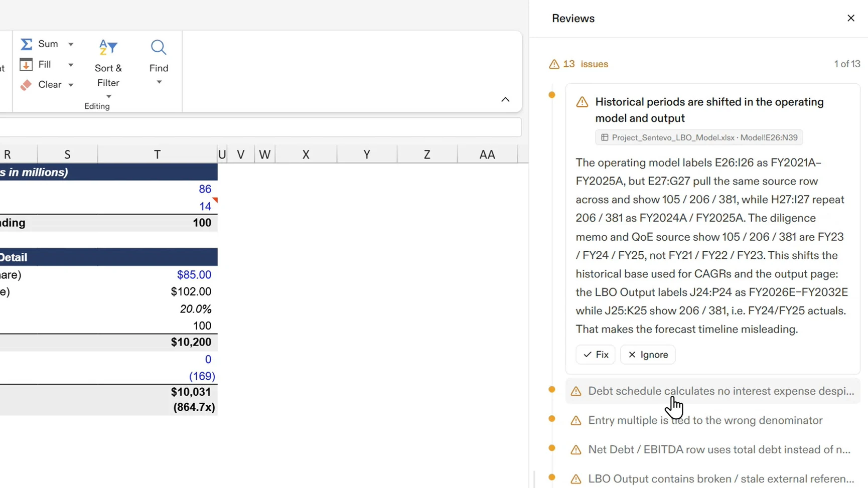The width and height of the screenshot is (868, 488).
Task: Select column V header
Action: click(241, 154)
